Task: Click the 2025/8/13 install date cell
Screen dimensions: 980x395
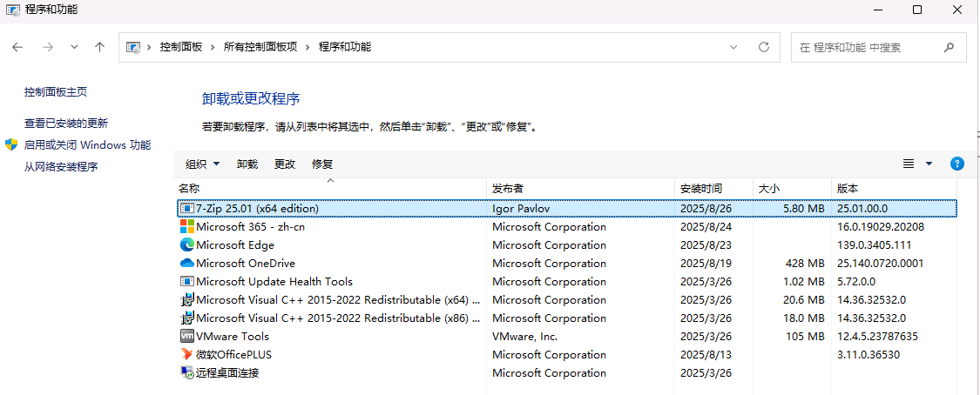Action: pos(706,354)
